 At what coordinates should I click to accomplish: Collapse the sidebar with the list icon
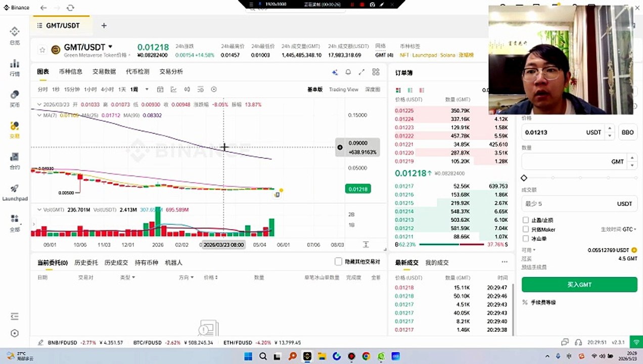pyautogui.click(x=15, y=316)
